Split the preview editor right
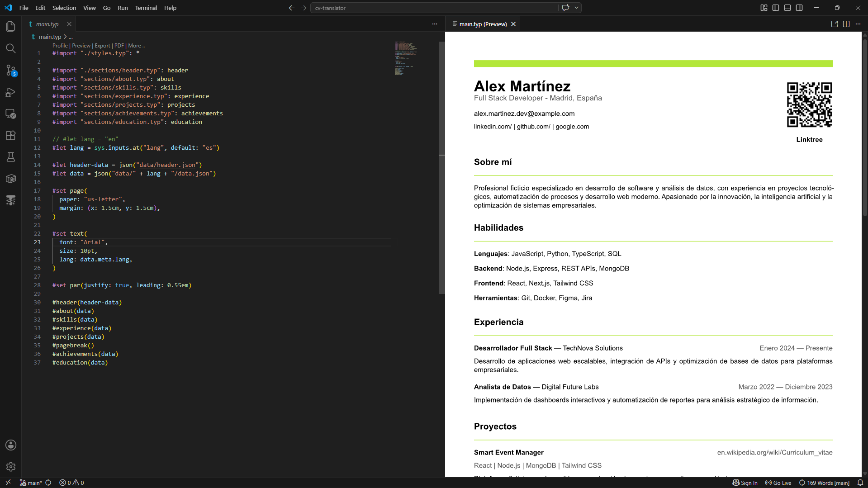Viewport: 868px width, 488px height. 846,24
